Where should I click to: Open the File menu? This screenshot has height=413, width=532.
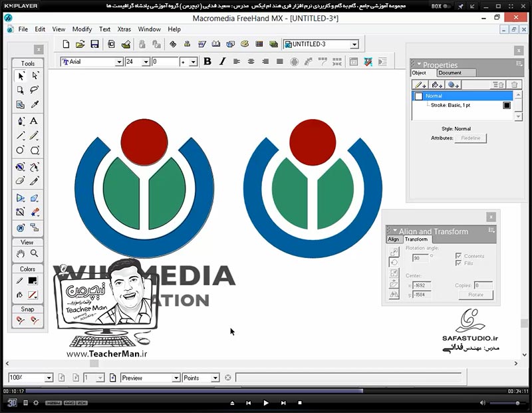coord(23,29)
